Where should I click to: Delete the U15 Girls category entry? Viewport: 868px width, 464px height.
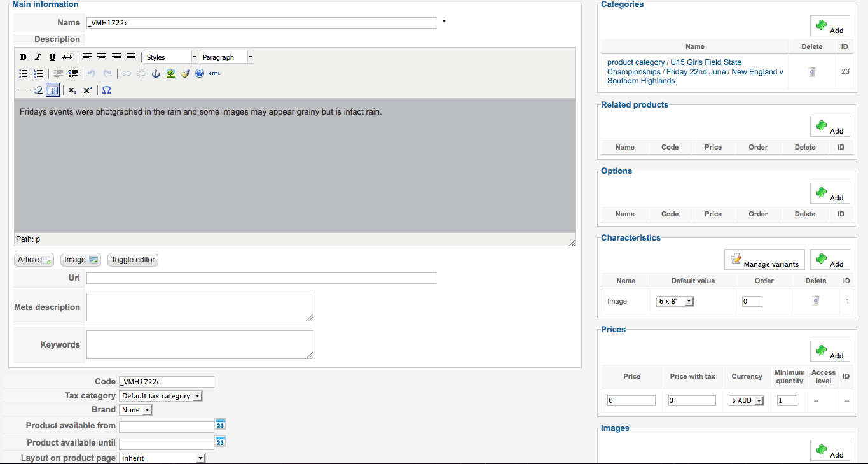812,72
